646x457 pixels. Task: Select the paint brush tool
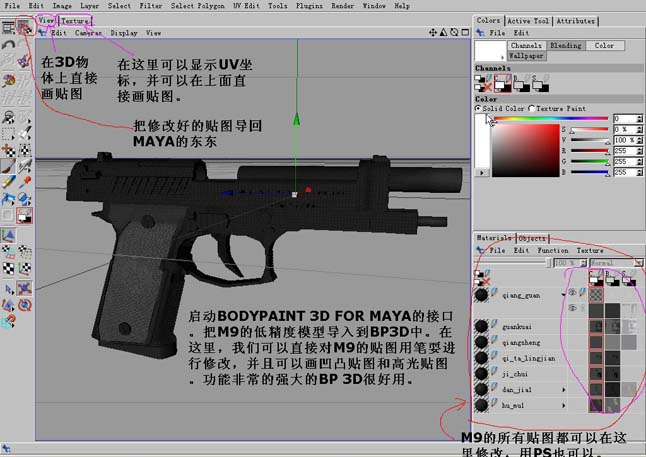click(8, 166)
